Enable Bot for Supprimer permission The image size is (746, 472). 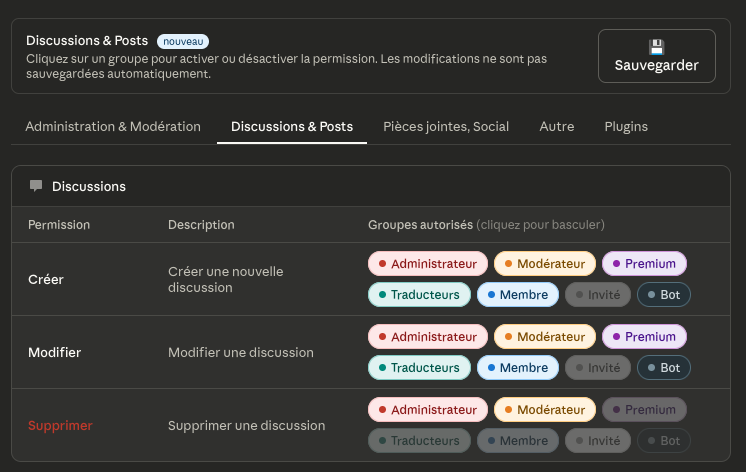[663, 440]
